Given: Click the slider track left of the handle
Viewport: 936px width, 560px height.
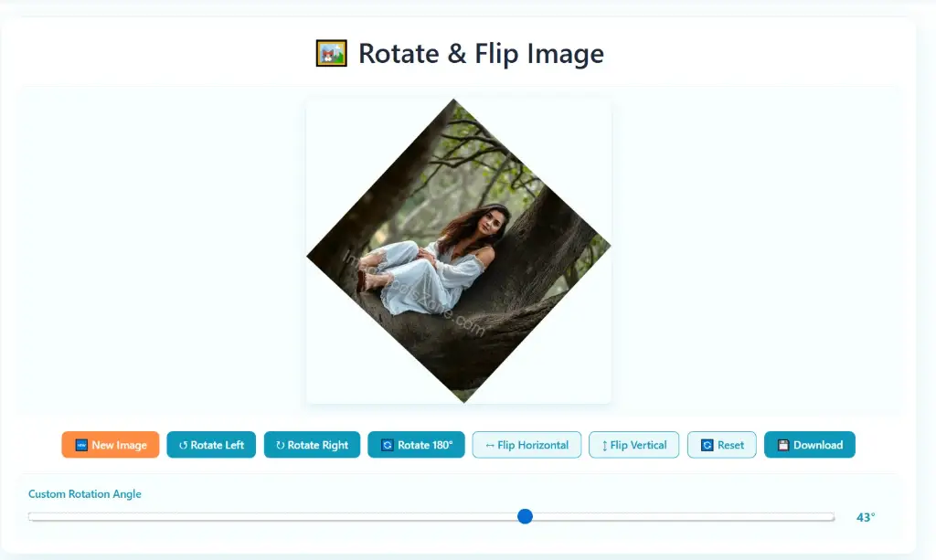Looking at the screenshot, I should click(x=272, y=517).
